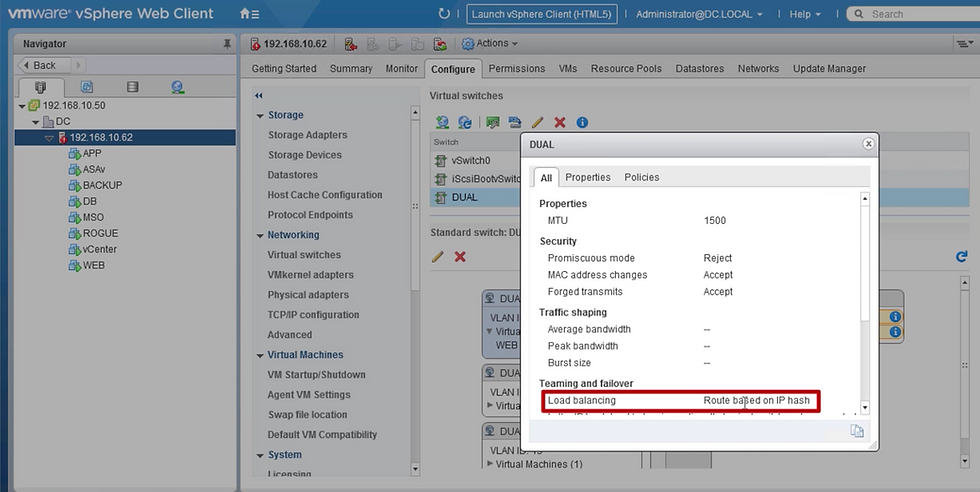Screen dimensions: 980x492
Task: Click the manage physical adapters green icon
Action: coord(493,122)
